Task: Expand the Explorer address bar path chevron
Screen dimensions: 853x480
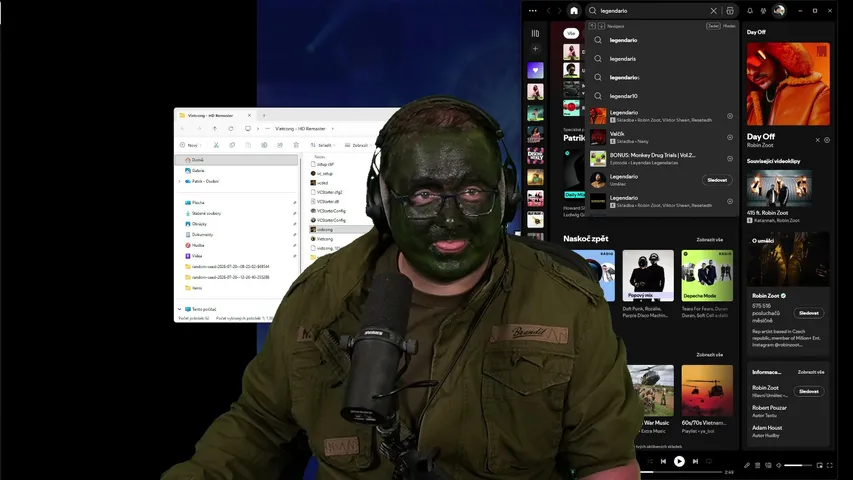Action: (x=332, y=129)
